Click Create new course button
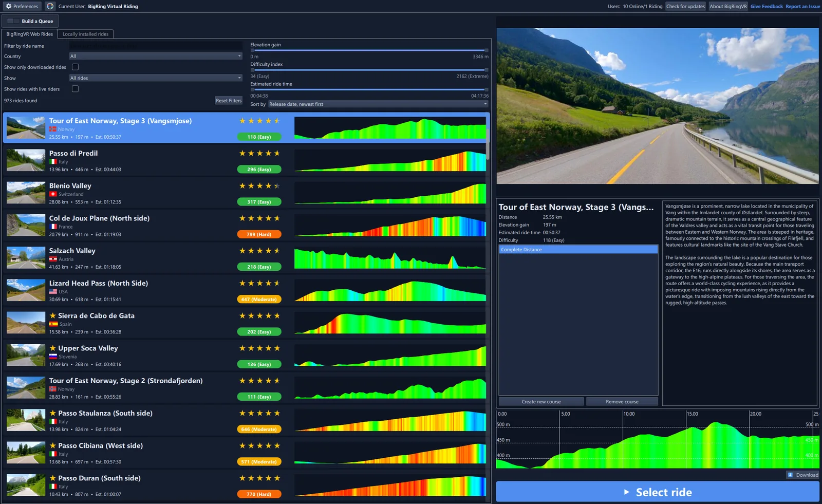Screen dimensions: 822x504 541,402
